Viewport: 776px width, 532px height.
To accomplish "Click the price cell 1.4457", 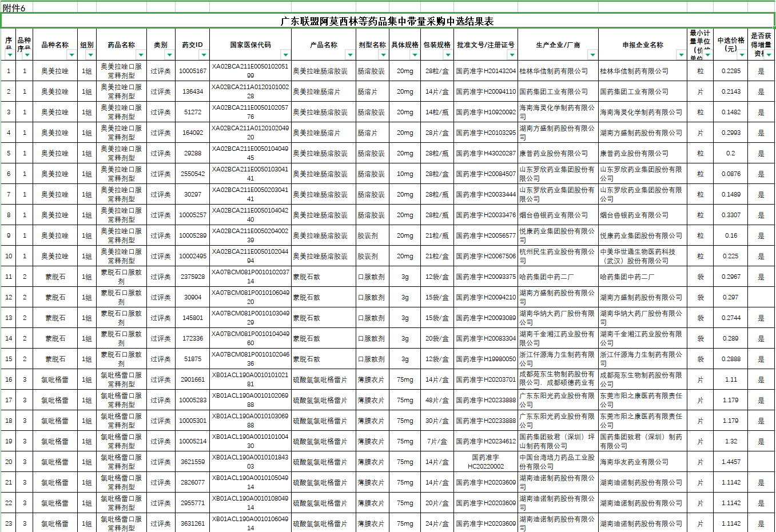I will tap(730, 462).
